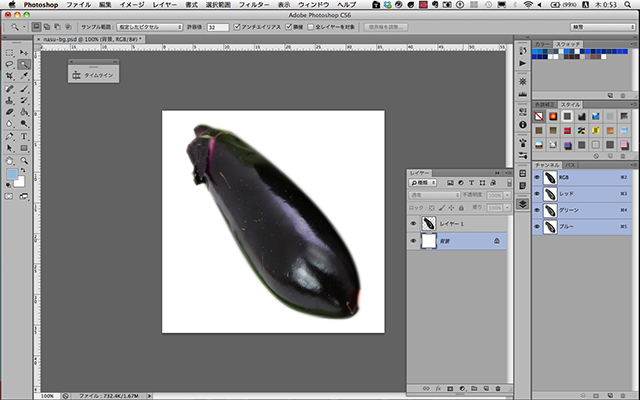Viewport: 640px width, 400px height.
Task: Select the Magic Wand tool
Action: click(x=23, y=63)
